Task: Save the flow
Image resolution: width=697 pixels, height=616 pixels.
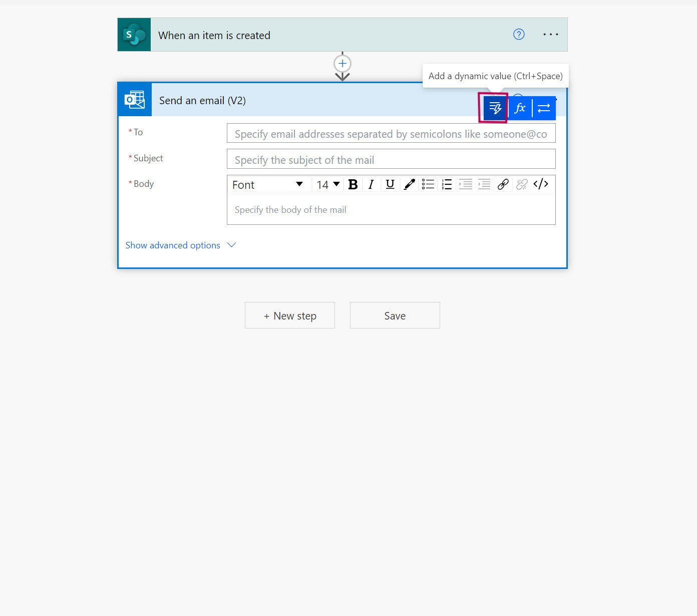Action: pyautogui.click(x=395, y=316)
